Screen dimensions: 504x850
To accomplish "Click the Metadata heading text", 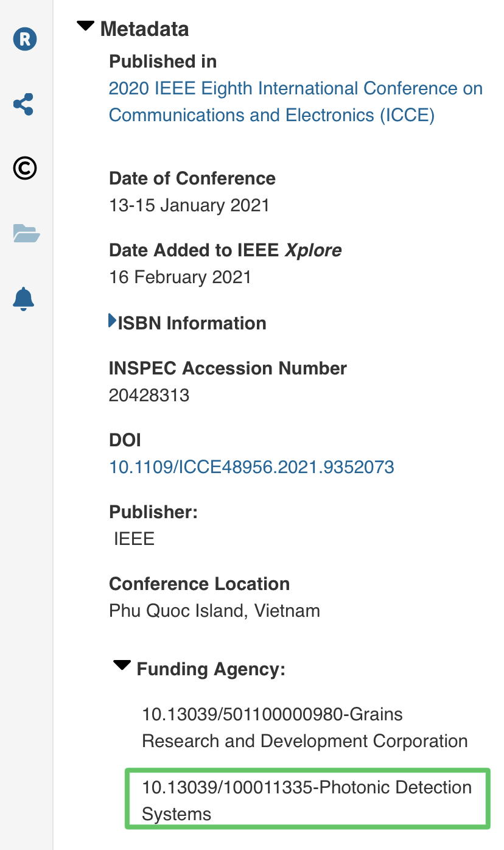I will pos(144,29).
